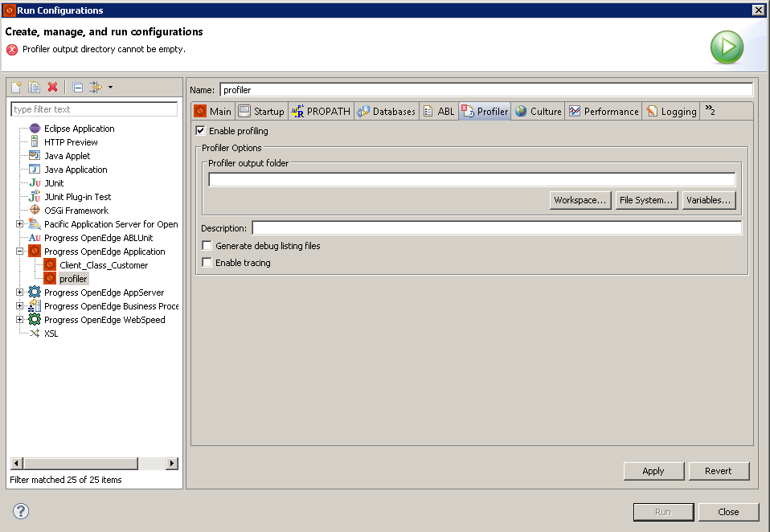
Task: Click the Workspace button
Action: (580, 200)
